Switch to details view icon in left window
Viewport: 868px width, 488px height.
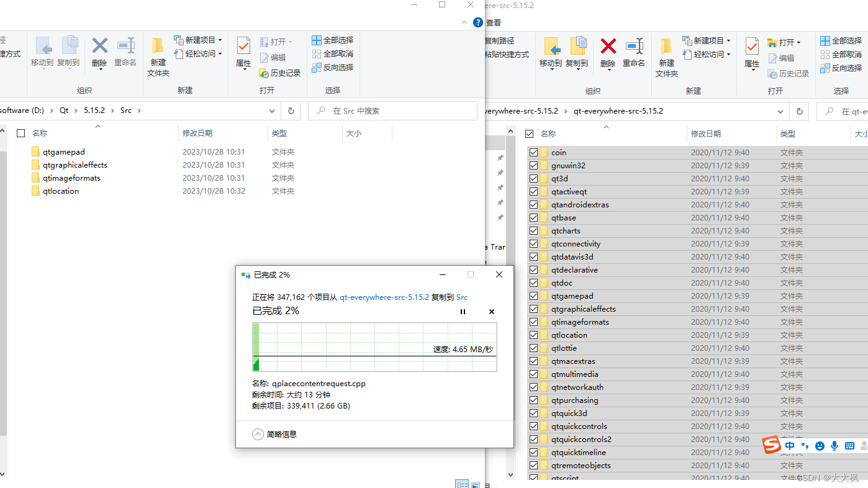pos(462,484)
